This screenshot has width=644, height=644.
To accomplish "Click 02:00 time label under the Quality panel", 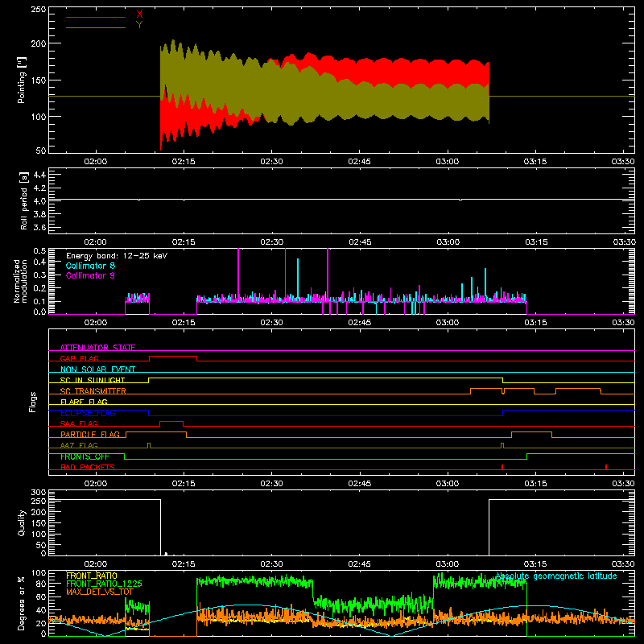I will click(x=96, y=564).
